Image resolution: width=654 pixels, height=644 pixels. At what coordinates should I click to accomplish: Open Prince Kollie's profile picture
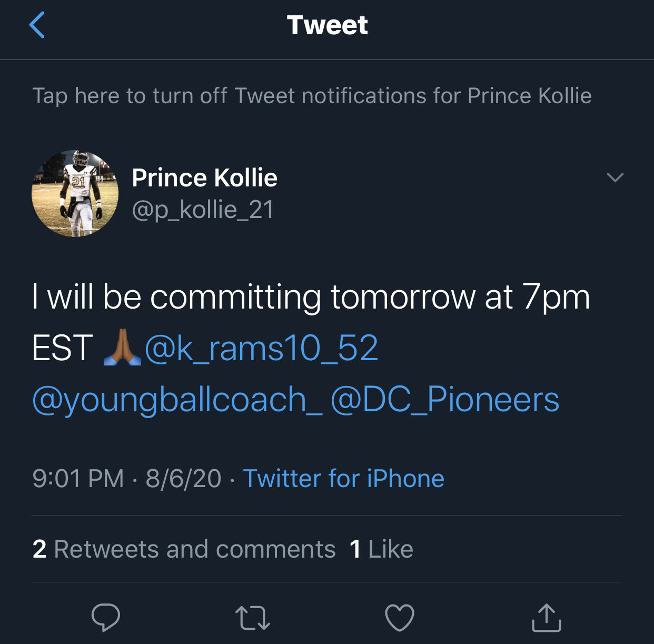75,193
